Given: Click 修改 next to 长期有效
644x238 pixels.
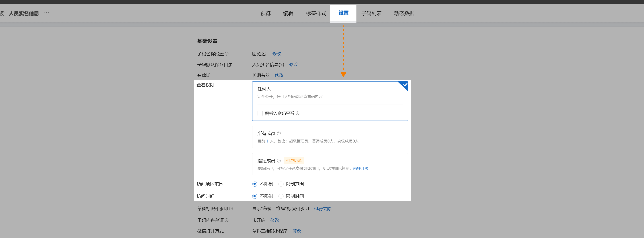Looking at the screenshot, I should point(279,75).
